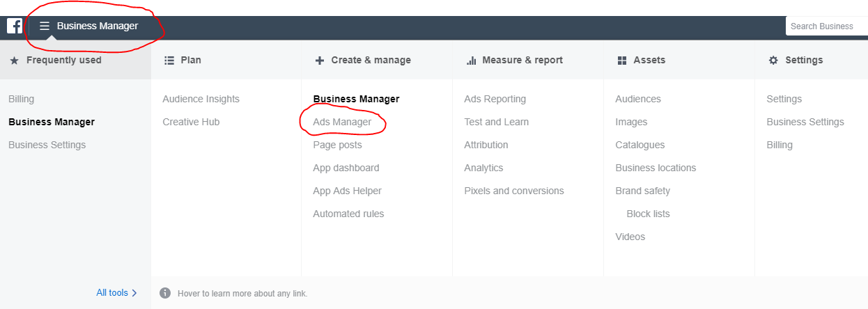Open Ads Manager link
Image resolution: width=868 pixels, height=309 pixels.
(x=342, y=122)
